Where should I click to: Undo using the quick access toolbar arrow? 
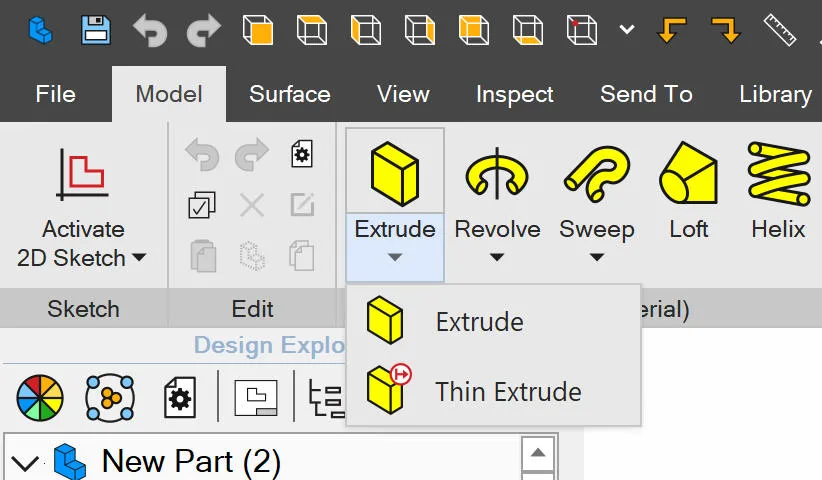150,30
